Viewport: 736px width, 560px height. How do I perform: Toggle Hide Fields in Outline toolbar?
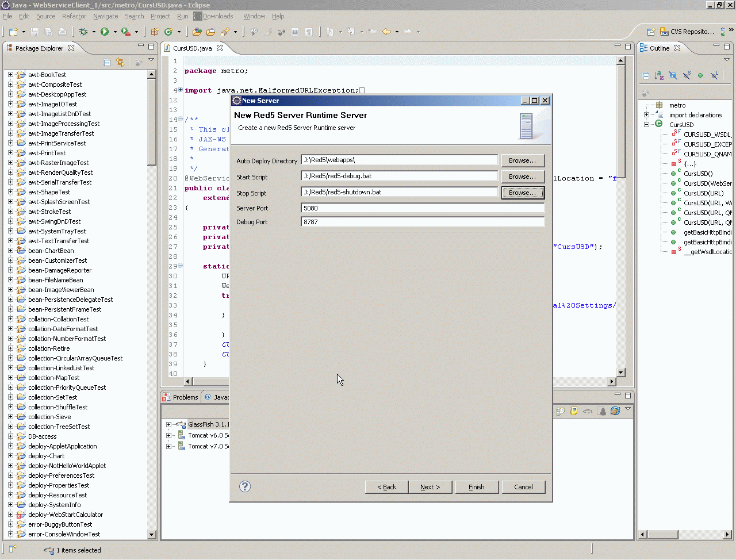[673, 75]
